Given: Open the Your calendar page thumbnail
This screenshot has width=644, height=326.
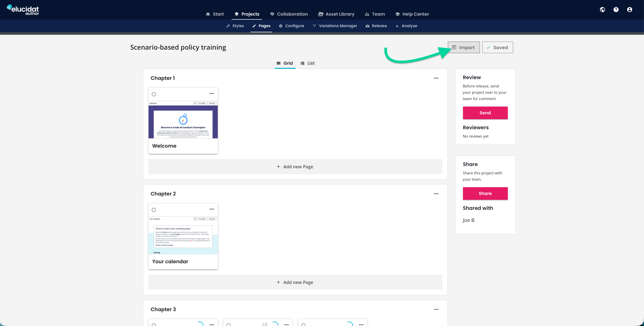Looking at the screenshot, I should [183, 235].
